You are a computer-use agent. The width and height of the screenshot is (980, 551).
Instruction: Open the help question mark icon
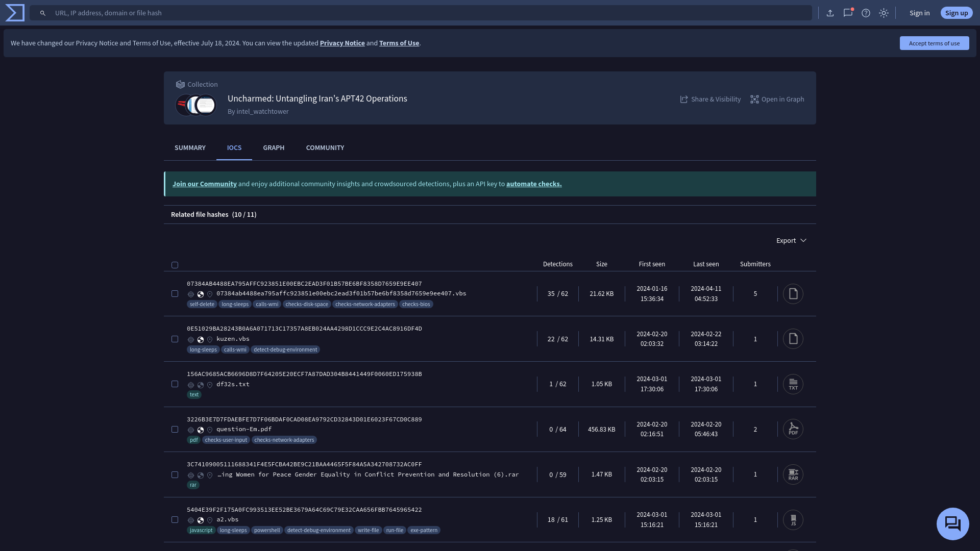coord(866,13)
